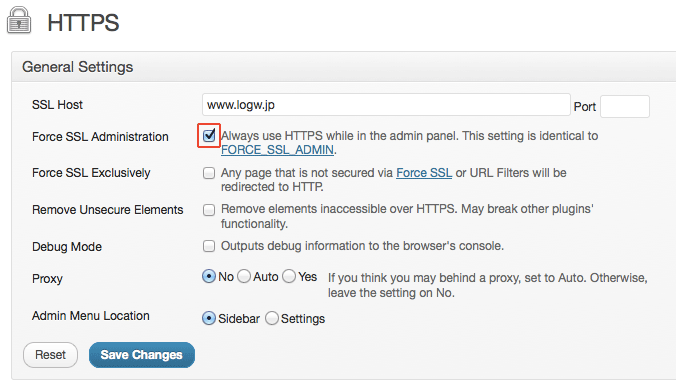Click the Force SSL Administration label
This screenshot has height=392, width=676.
click(x=100, y=137)
